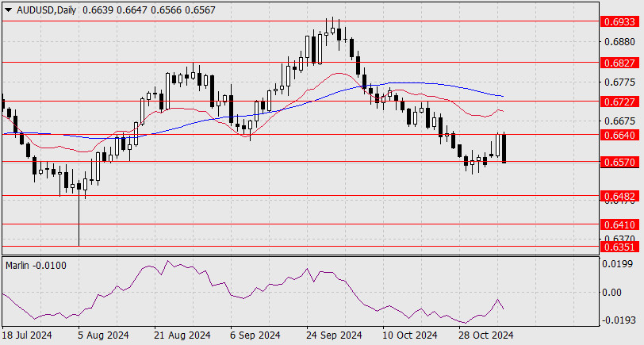644x345 pixels.
Task: Click the Marlin -0.0100 indicator label
Action: pos(36,266)
